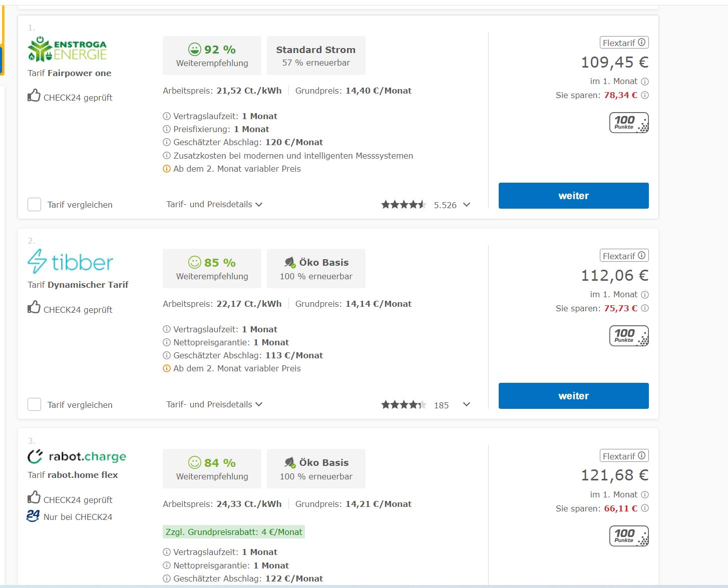The height and width of the screenshot is (588, 728).
Task: Click tibber '85 % Weiterempfehlung' box
Action: (212, 269)
